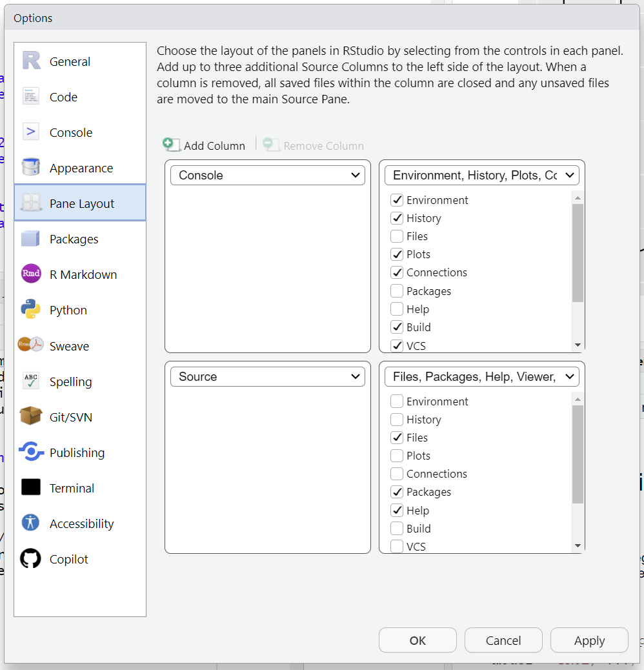Viewport: 644px width, 670px height.
Task: Switch to the Appearance options section
Action: click(x=80, y=168)
